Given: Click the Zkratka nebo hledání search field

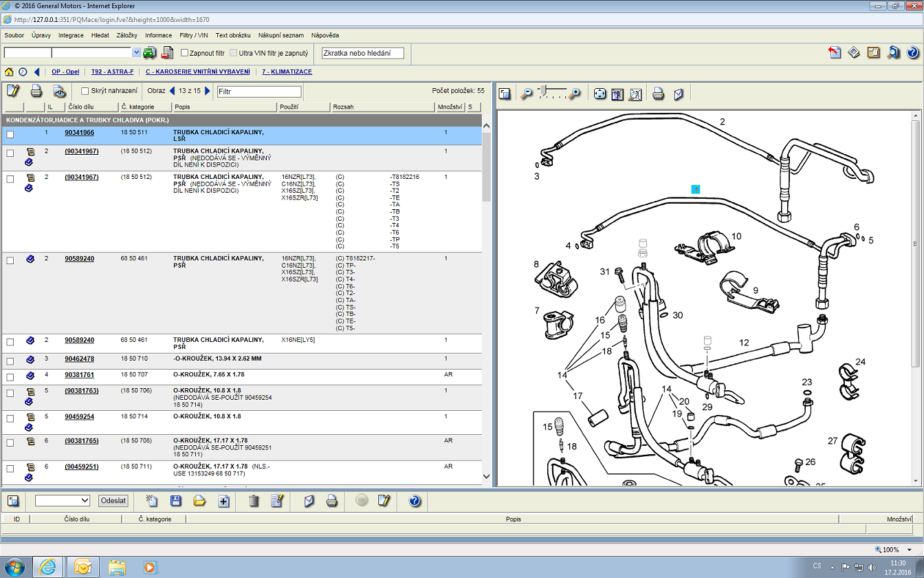Looking at the screenshot, I should [362, 53].
